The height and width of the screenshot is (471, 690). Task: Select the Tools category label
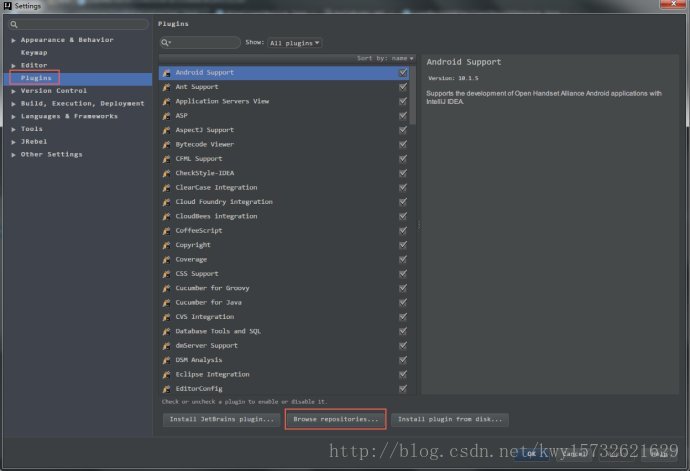(x=32, y=129)
